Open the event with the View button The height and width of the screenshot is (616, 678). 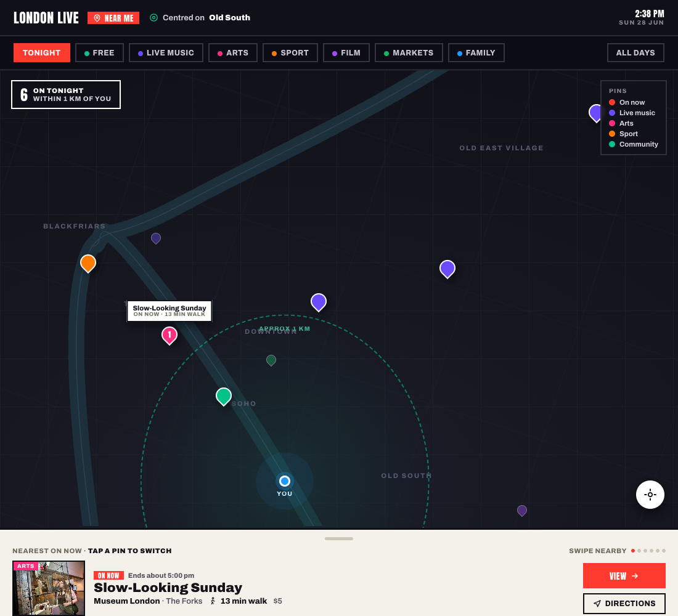tap(624, 576)
